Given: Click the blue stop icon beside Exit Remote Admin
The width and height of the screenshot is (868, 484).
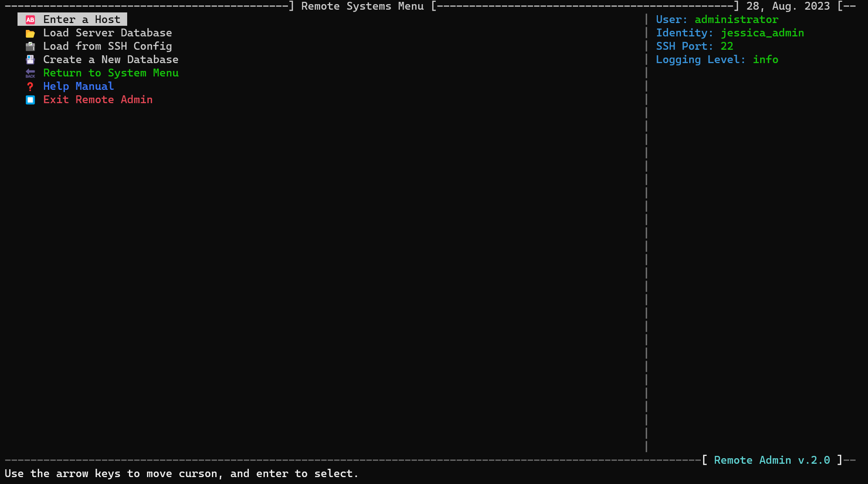Looking at the screenshot, I should (30, 100).
